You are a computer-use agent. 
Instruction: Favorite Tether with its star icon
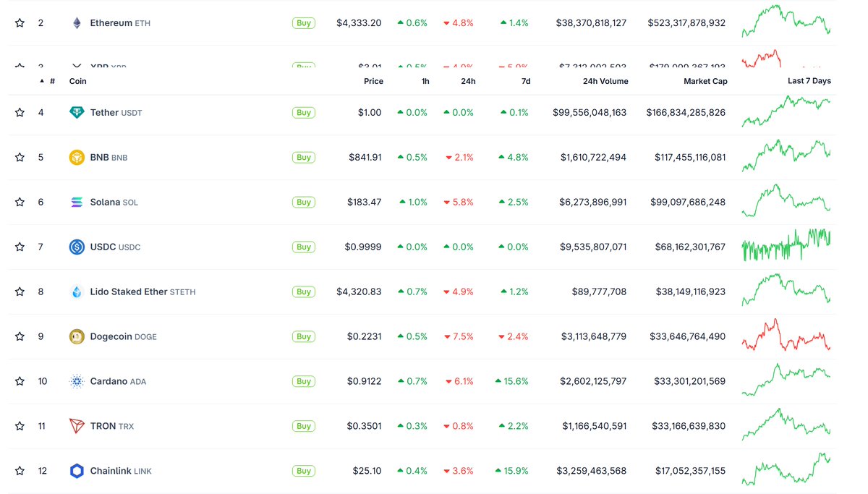tap(20, 112)
